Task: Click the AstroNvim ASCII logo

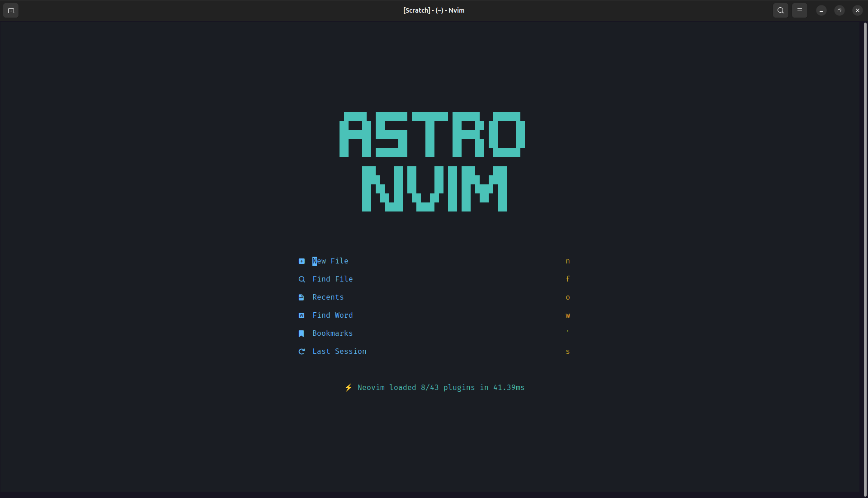Action: pos(432,162)
